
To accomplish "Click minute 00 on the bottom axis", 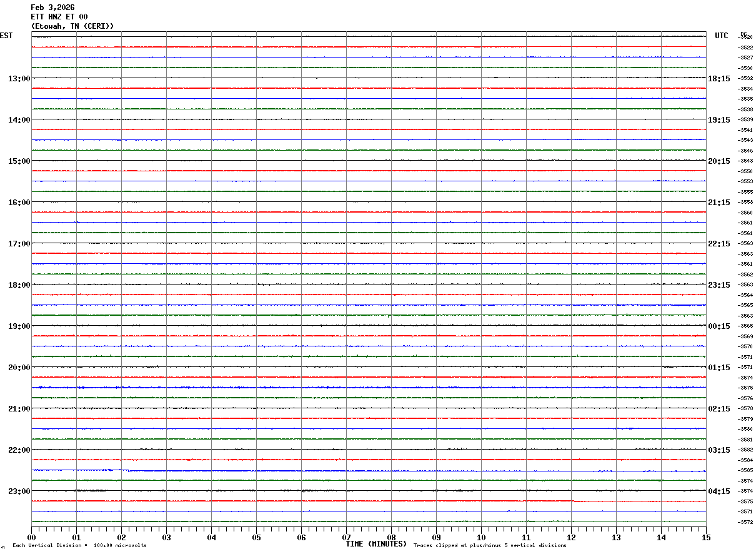I will [x=32, y=537].
